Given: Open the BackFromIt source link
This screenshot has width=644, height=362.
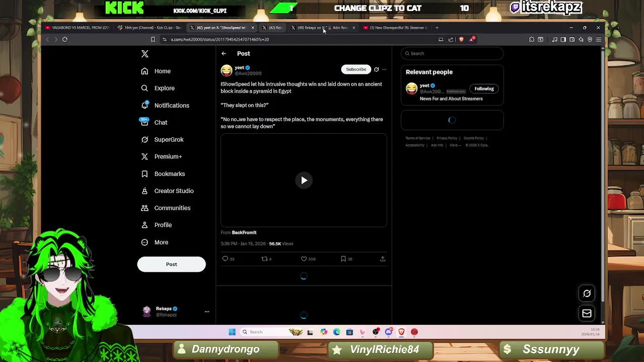Looking at the screenshot, I should (x=244, y=232).
